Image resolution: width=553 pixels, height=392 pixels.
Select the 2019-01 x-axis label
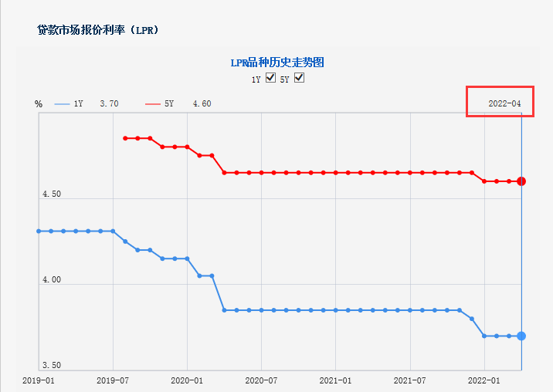pos(37,380)
